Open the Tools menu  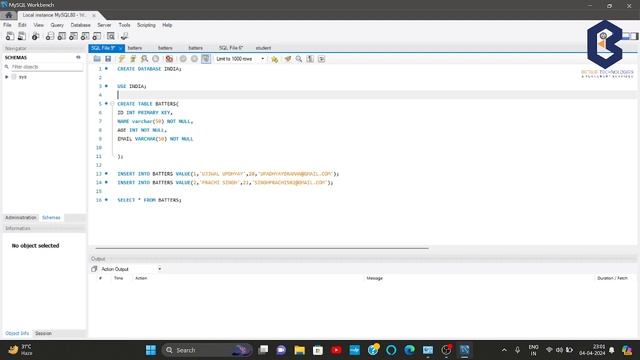[x=124, y=25]
